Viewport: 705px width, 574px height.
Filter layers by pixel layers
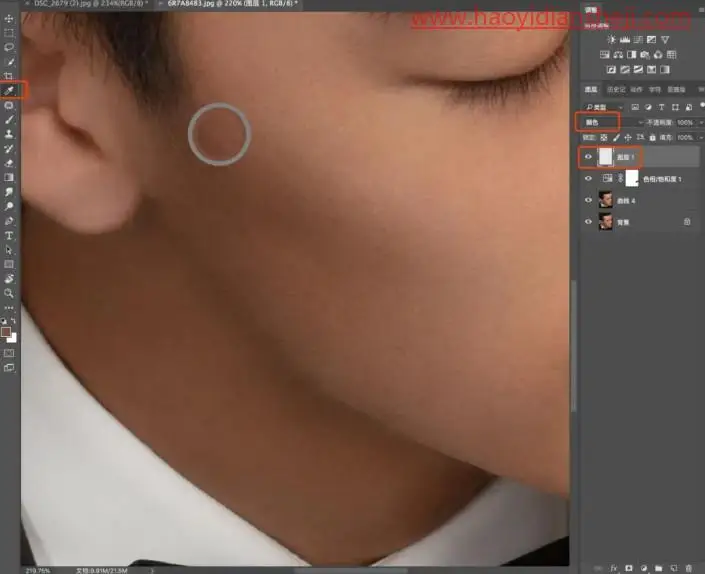click(x=635, y=107)
